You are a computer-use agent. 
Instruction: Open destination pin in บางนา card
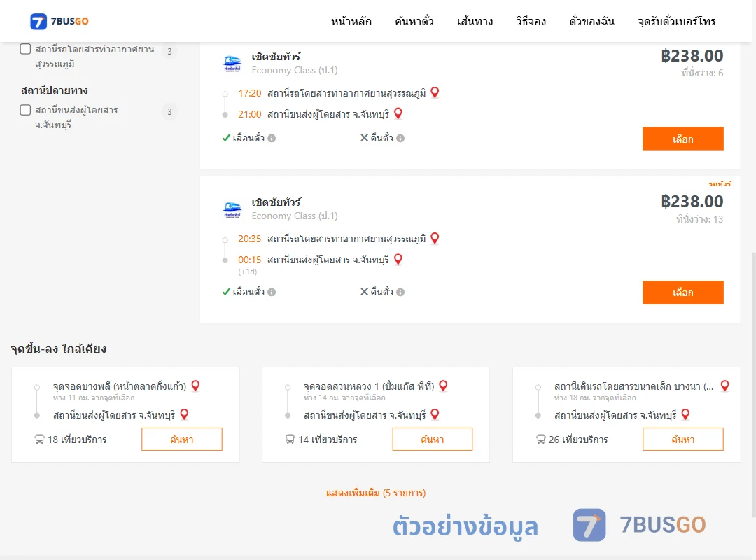click(x=685, y=414)
